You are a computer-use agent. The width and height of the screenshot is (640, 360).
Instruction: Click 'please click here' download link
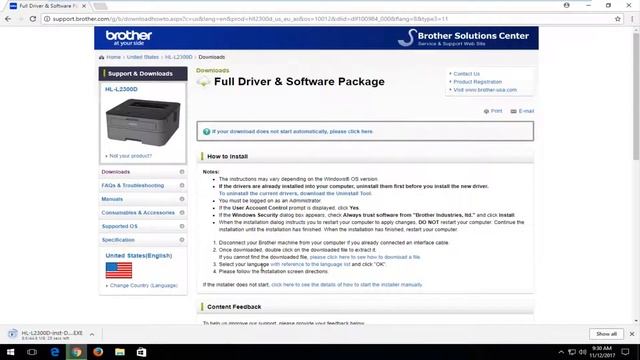[351, 131]
